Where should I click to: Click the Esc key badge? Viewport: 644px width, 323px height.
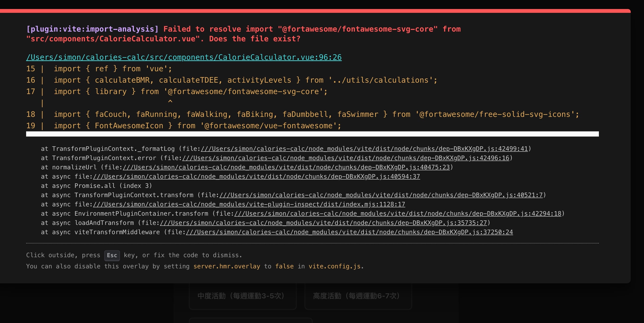pos(112,255)
